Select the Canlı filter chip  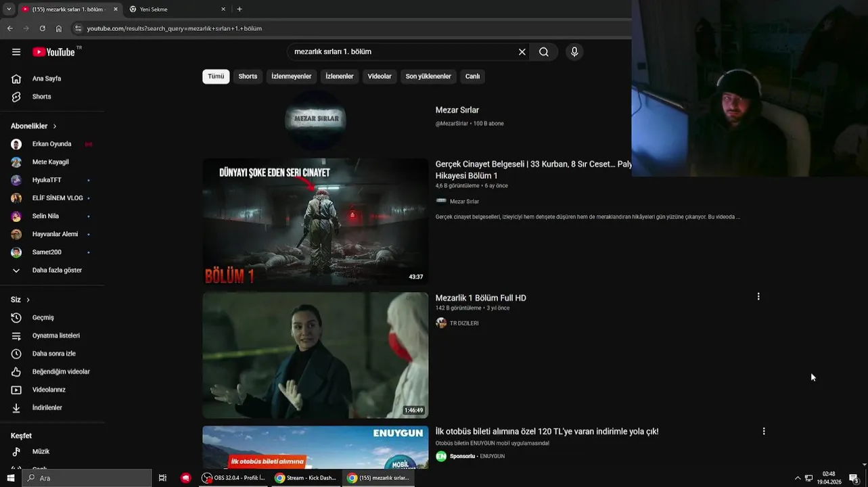(472, 76)
